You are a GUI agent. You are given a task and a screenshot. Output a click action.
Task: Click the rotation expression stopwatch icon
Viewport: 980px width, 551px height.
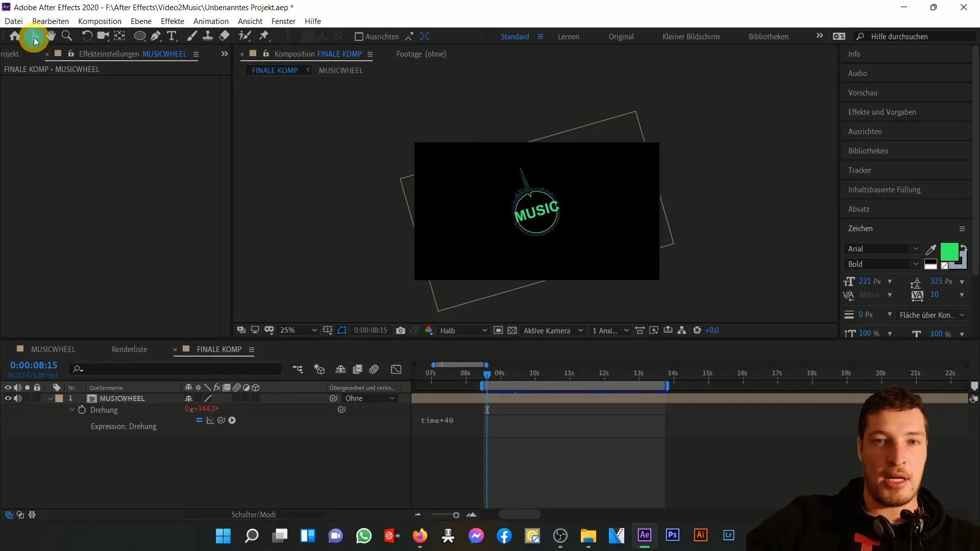tap(82, 410)
